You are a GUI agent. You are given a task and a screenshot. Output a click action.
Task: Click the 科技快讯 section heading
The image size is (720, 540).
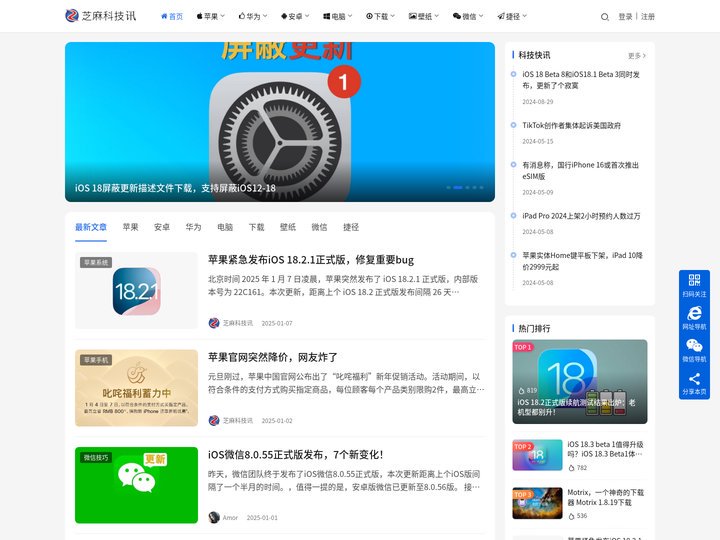click(534, 55)
